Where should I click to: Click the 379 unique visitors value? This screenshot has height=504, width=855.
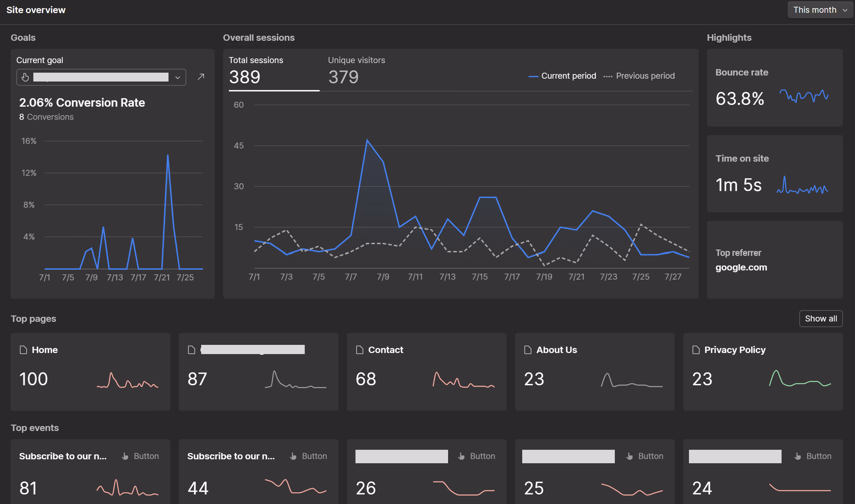(343, 77)
